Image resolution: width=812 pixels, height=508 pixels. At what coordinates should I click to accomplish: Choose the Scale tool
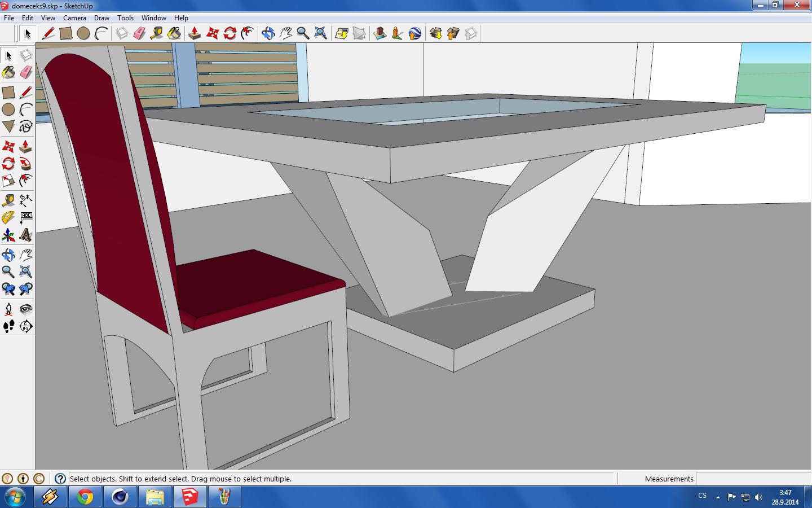pyautogui.click(x=8, y=181)
